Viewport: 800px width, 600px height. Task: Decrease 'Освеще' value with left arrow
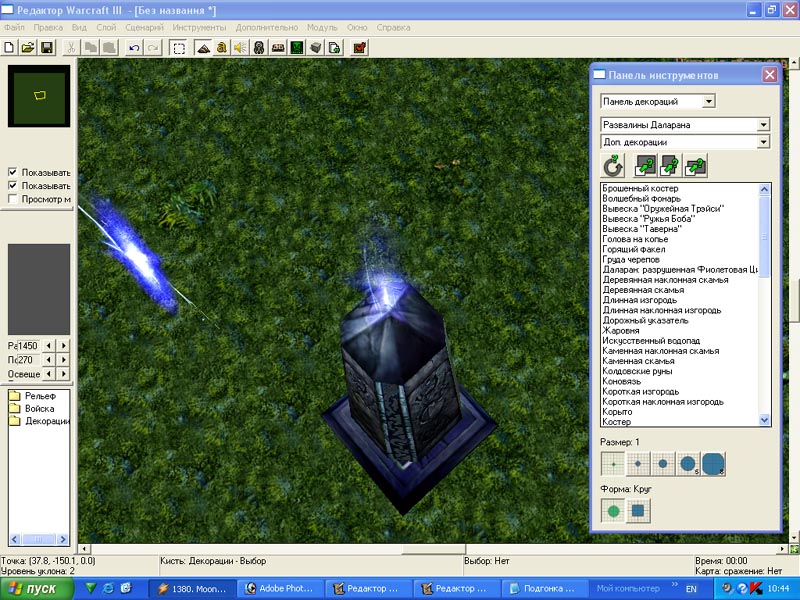[x=48, y=374]
